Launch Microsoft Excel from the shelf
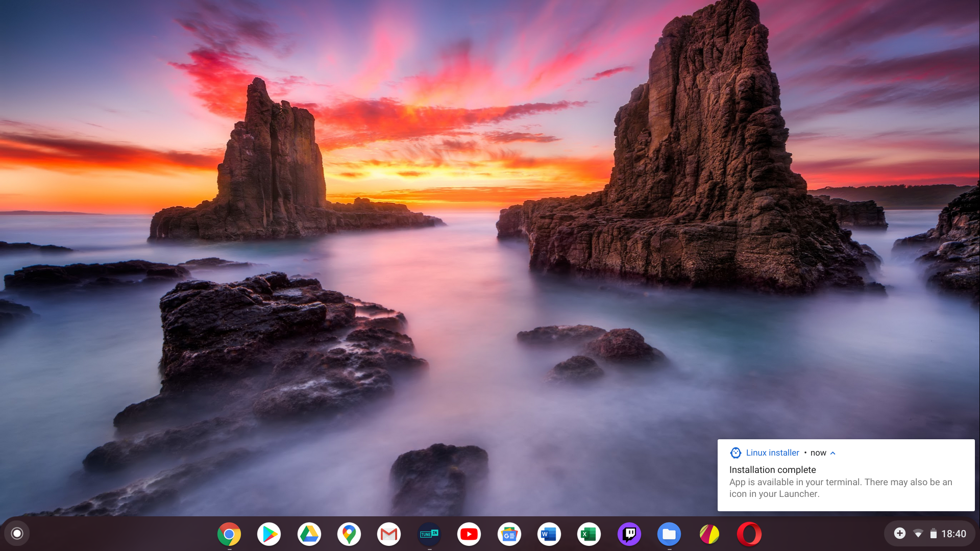The image size is (980, 551). pos(589,534)
